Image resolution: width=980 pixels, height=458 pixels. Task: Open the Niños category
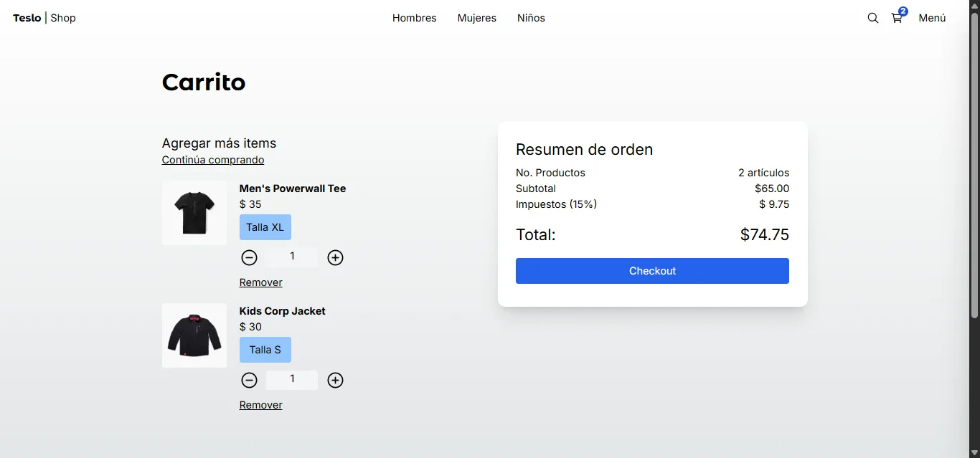(x=531, y=18)
